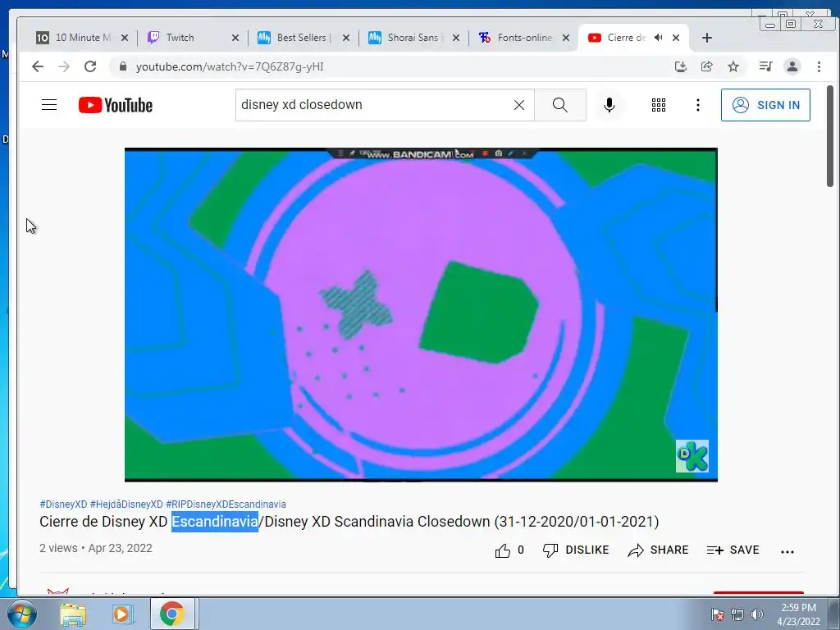Image resolution: width=840 pixels, height=630 pixels.
Task: Open the Chrome profile avatar
Action: pos(792,66)
